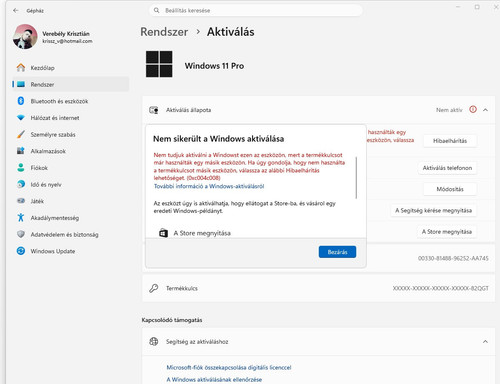Open Microsoft-fiók összekapcsolása digitális licenccel link
The width and height of the screenshot is (500, 384).
click(x=229, y=367)
